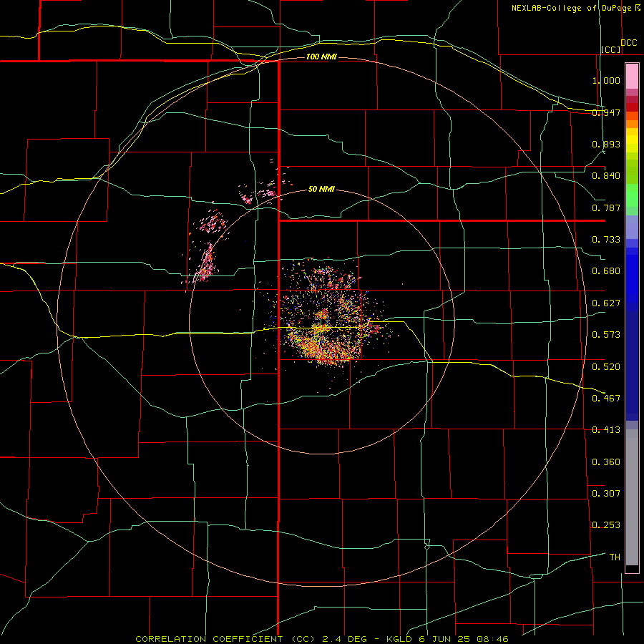Pick the periwinkle color bar segment
Image resolution: width=644 pixels, height=644 pixels.
tap(632, 228)
